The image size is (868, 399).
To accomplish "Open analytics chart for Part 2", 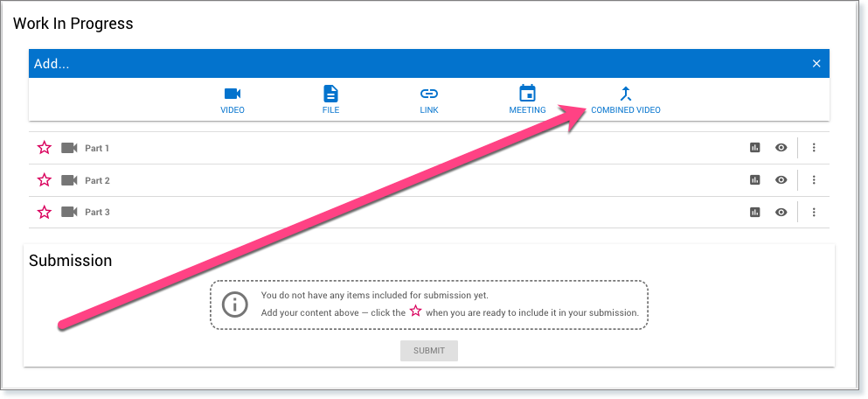I will click(754, 180).
